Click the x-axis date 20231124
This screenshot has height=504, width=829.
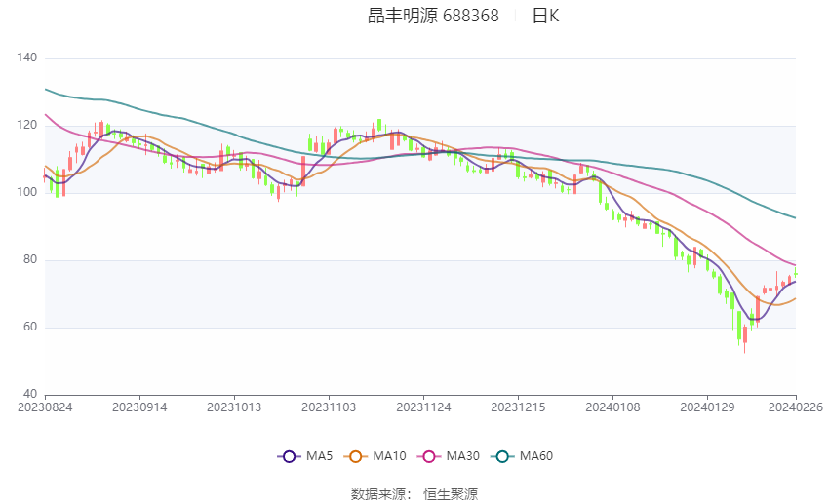click(423, 407)
